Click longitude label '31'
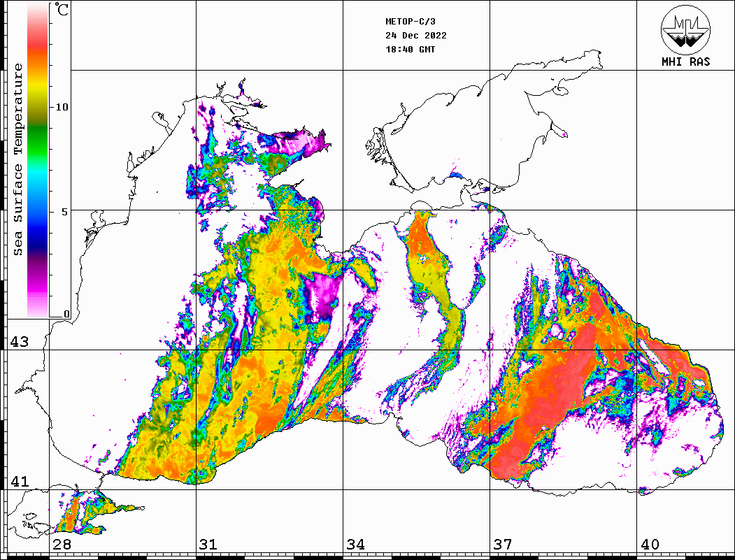Image resolution: width=735 pixels, height=560 pixels. pos(208,545)
